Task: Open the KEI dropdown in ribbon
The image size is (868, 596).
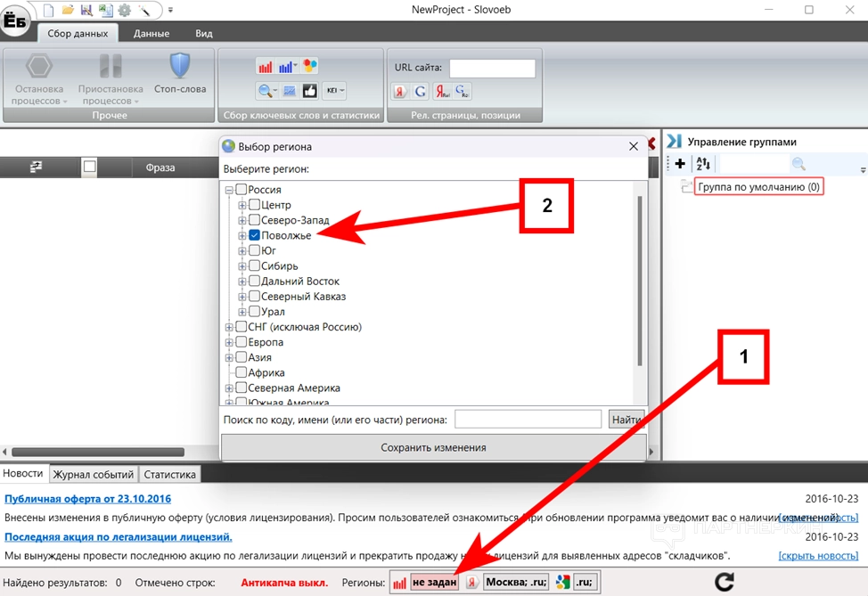Action: (335, 91)
